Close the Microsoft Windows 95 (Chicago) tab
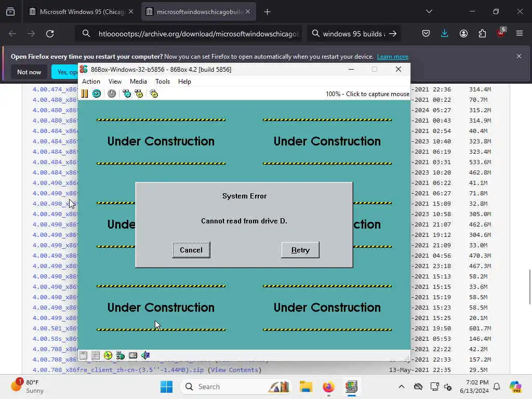532x399 pixels. click(131, 12)
